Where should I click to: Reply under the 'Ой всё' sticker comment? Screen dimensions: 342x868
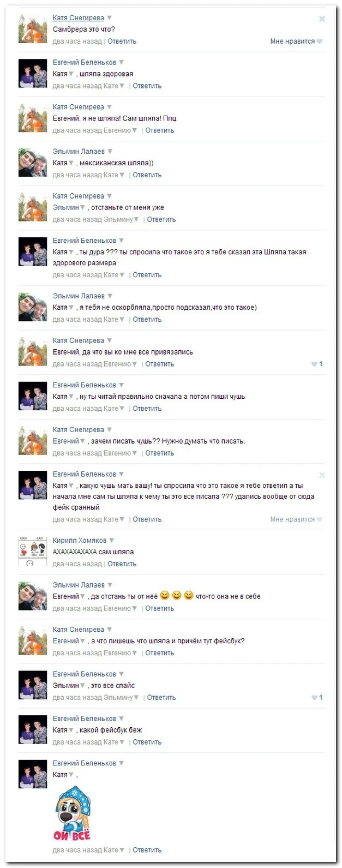pos(147,850)
